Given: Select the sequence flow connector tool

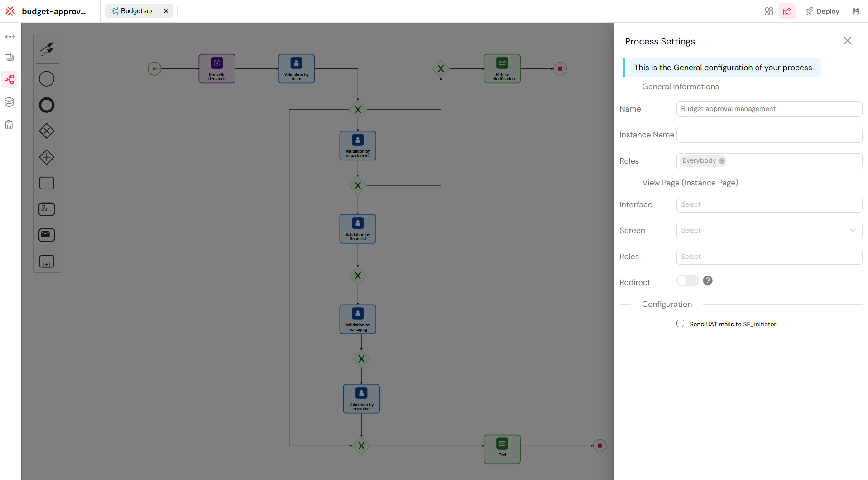Looking at the screenshot, I should pos(47,49).
